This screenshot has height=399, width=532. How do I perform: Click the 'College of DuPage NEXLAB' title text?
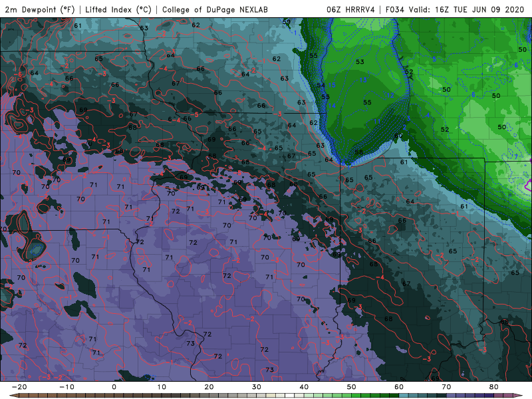(215, 9)
